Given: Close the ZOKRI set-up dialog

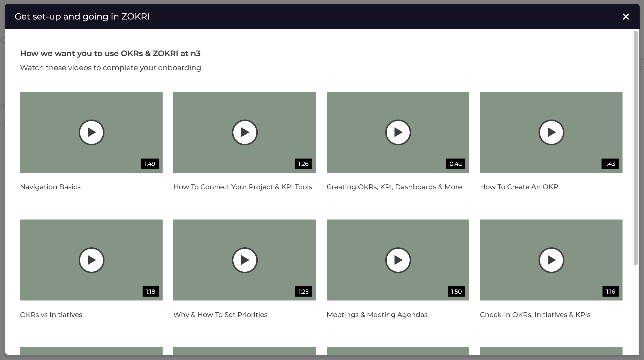Looking at the screenshot, I should pos(626,17).
